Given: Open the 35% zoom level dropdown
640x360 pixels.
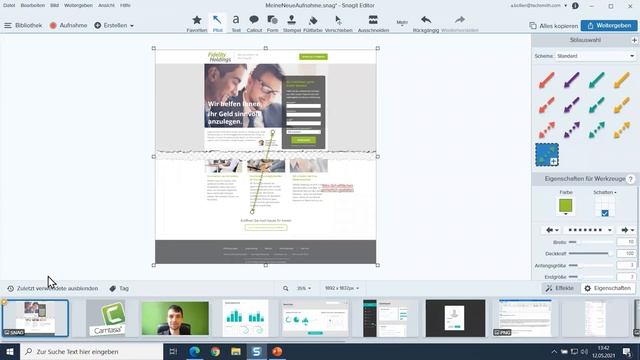Looking at the screenshot, I should 304,288.
